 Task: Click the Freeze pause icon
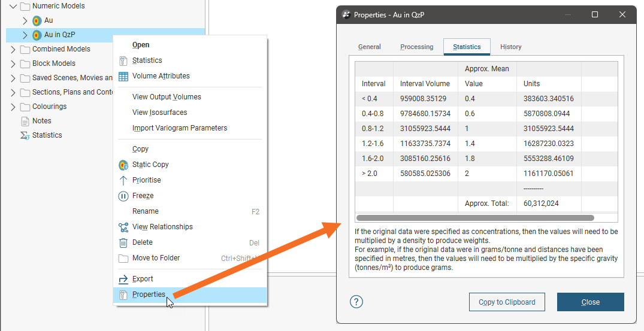(123, 196)
